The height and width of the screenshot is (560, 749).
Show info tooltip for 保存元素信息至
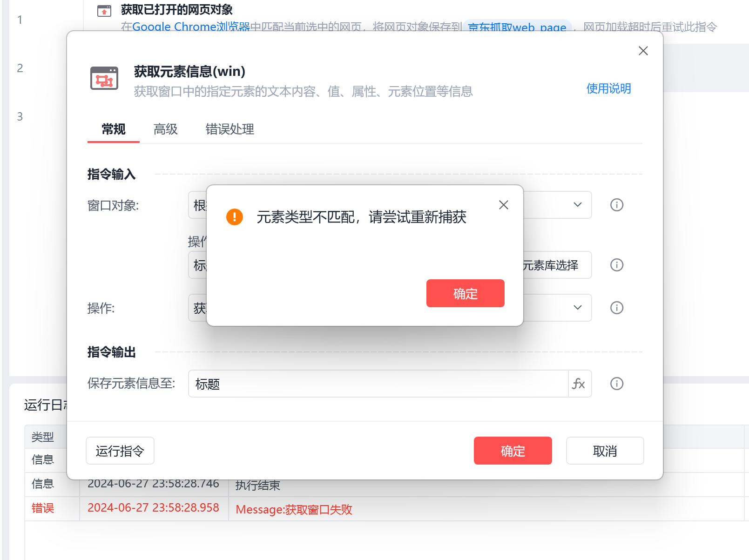click(617, 384)
